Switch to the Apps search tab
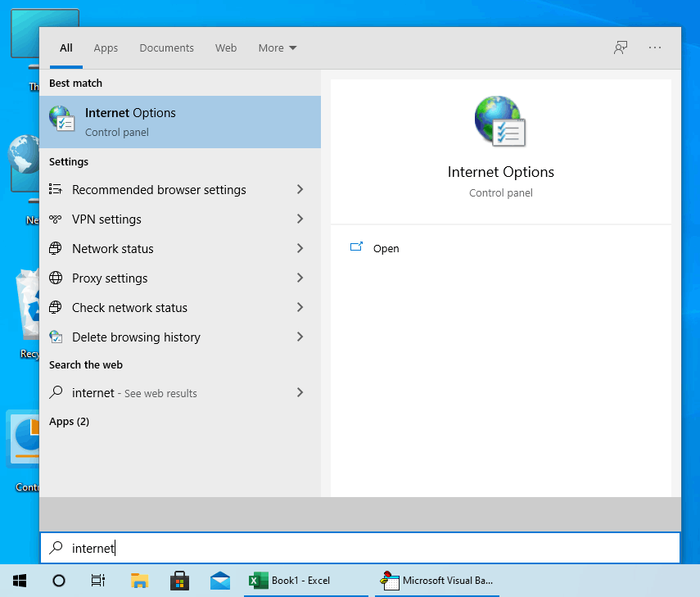The width and height of the screenshot is (700, 597). (106, 47)
